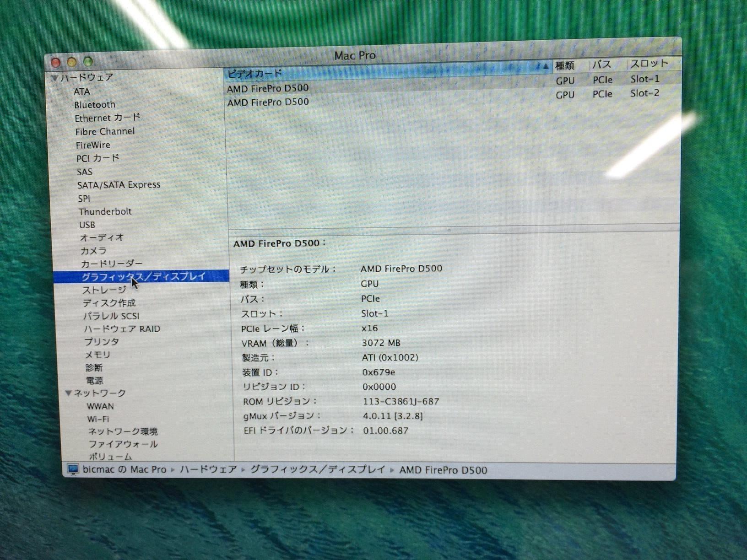Open the ストレージ sidebar item
This screenshot has height=560, width=747.
click(x=104, y=290)
